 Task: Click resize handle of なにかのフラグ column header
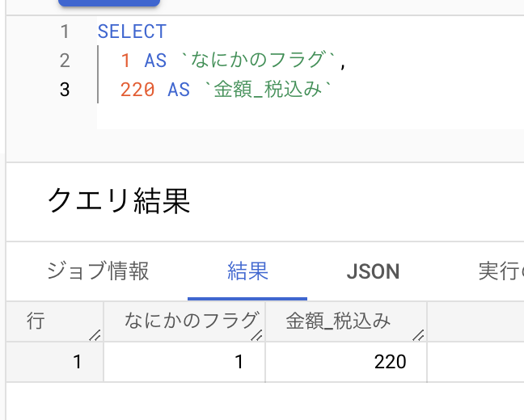click(257, 334)
